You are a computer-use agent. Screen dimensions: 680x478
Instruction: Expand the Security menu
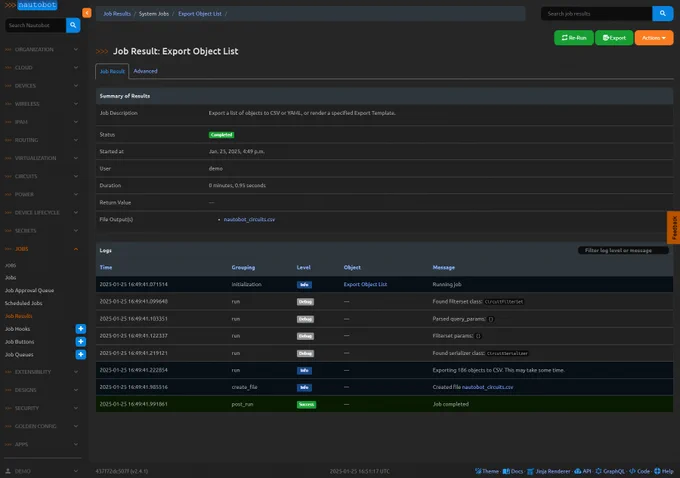pyautogui.click(x=42, y=408)
